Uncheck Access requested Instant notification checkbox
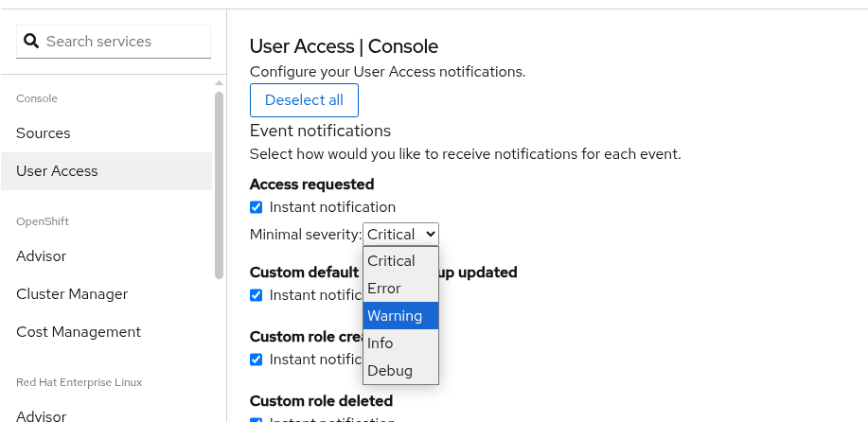Viewport: 868px width, 422px height. pyautogui.click(x=257, y=207)
